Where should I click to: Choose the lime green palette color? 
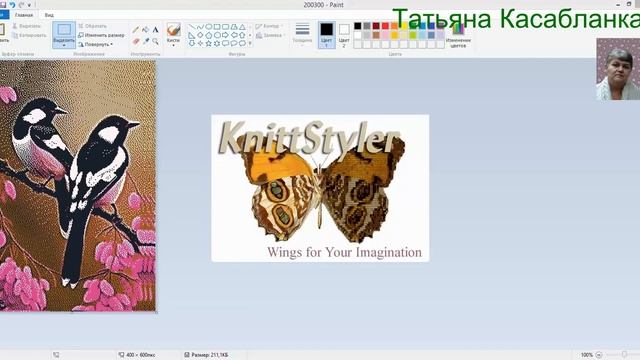coord(413,35)
